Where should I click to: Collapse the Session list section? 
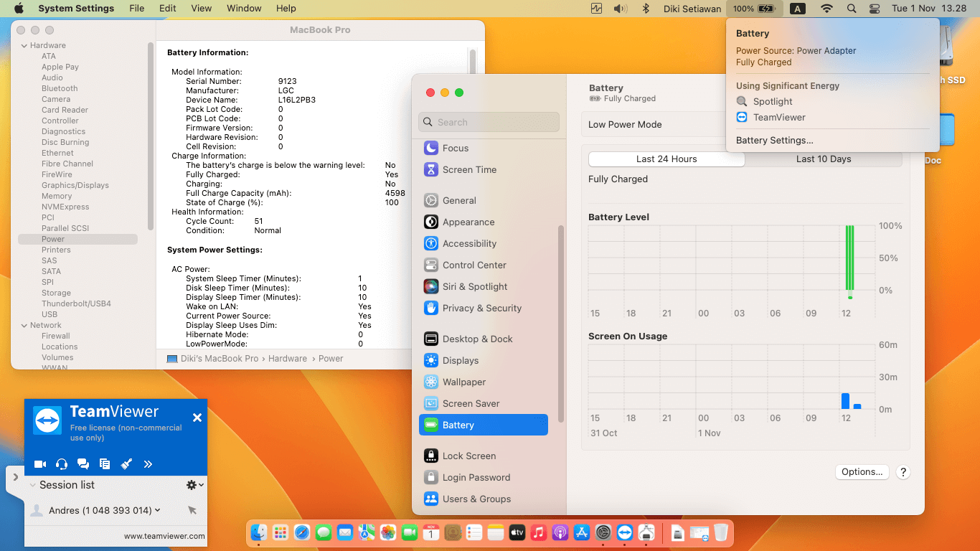click(x=33, y=485)
